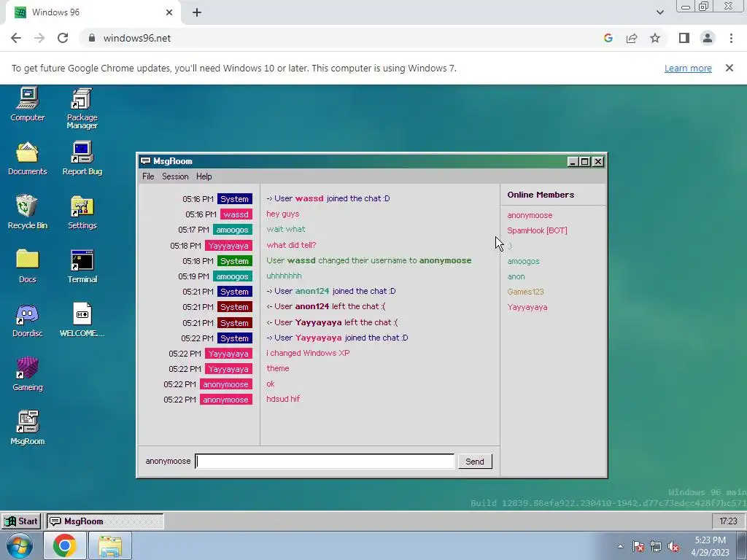Select MsgRoom in the Windows 96 taskbar
747x560 pixels.
coord(105,521)
